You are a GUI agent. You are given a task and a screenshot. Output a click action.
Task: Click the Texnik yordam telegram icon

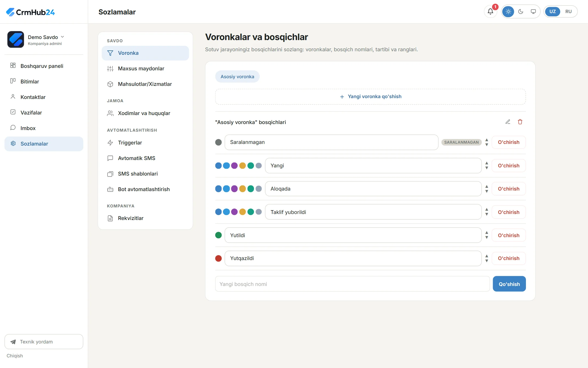coord(13,342)
